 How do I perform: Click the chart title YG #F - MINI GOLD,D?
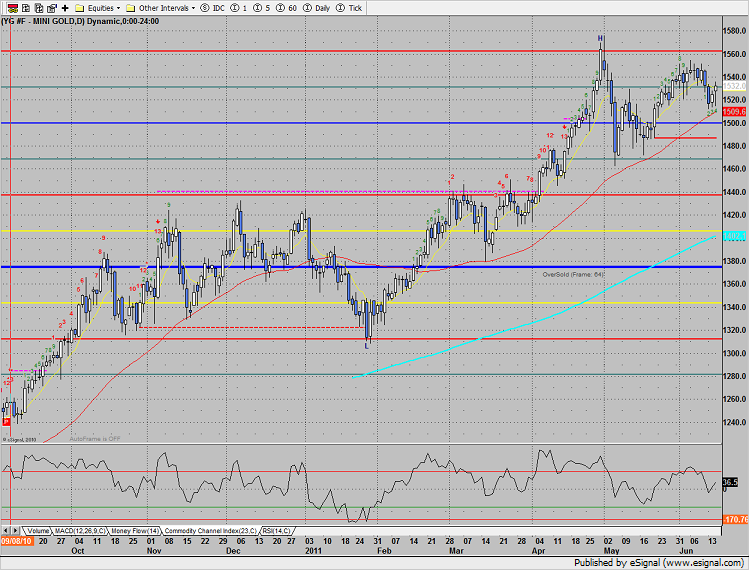pyautogui.click(x=43, y=22)
